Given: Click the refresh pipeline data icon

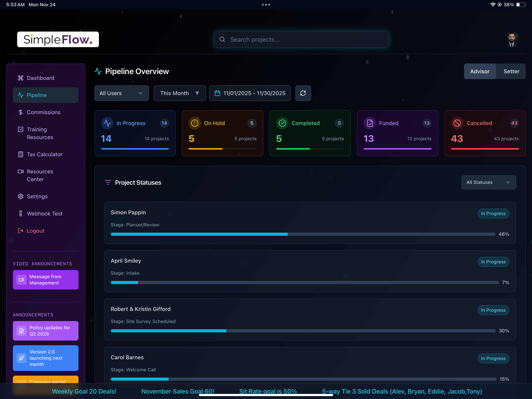Looking at the screenshot, I should (303, 93).
